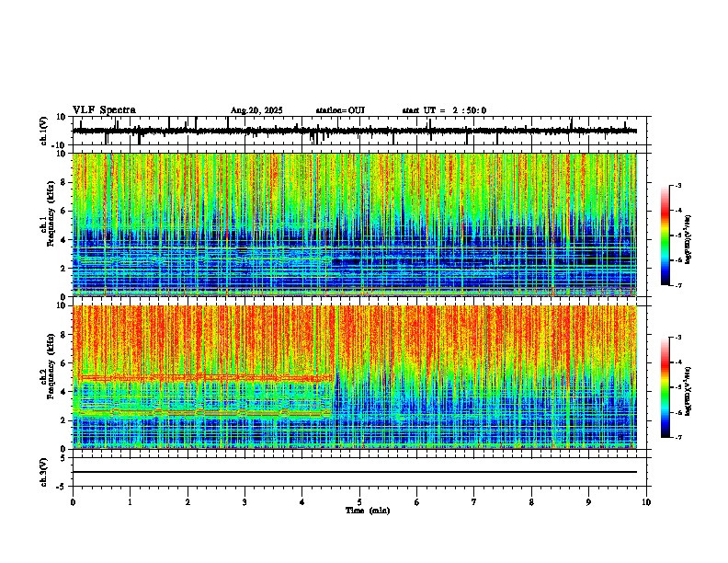This screenshot has width=728, height=563.
Task: Click the "2" kHz tick on ch.1 spectrogram axis
Action: [64, 268]
